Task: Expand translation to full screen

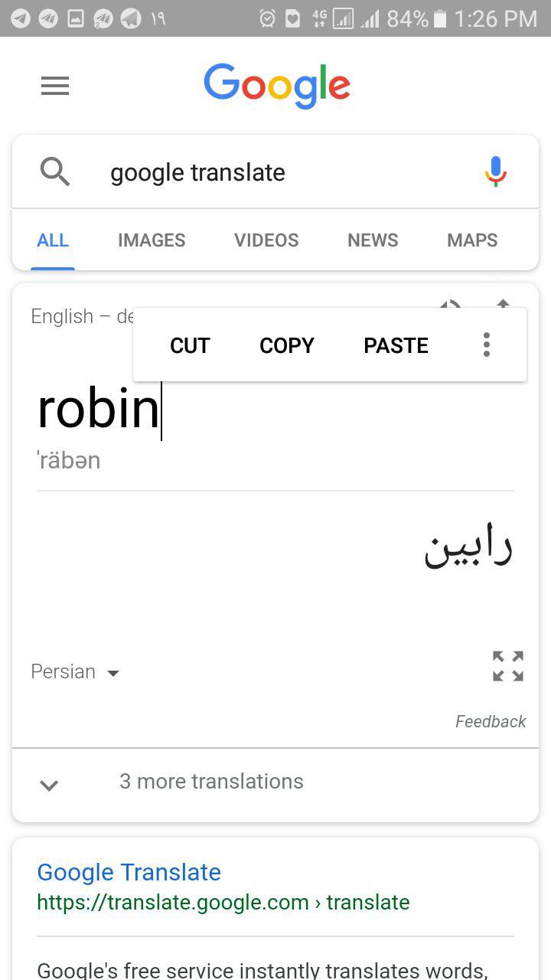Action: (x=508, y=666)
